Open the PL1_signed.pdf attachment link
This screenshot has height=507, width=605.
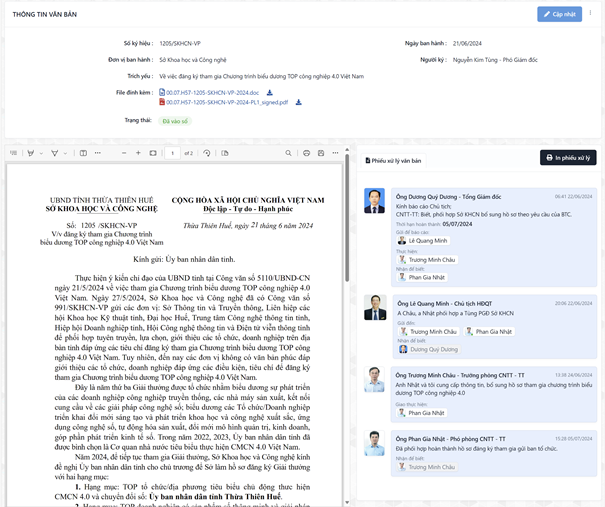(x=233, y=102)
